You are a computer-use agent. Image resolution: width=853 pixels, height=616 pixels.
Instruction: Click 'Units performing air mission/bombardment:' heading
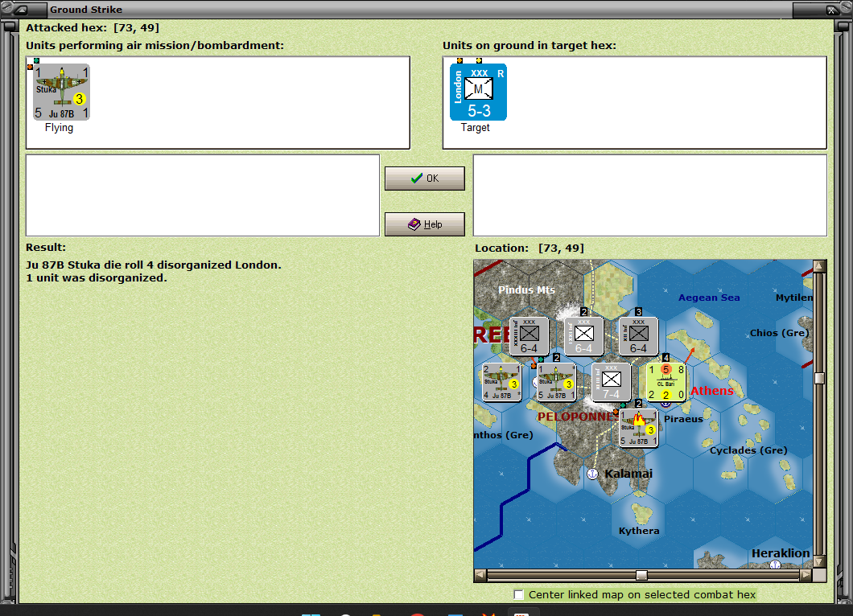coord(155,46)
